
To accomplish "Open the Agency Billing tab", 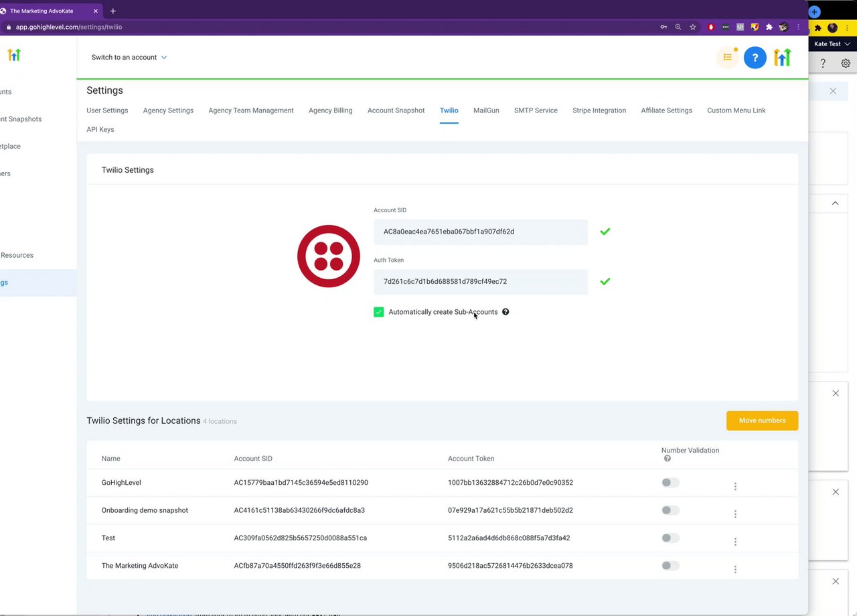I will (331, 110).
